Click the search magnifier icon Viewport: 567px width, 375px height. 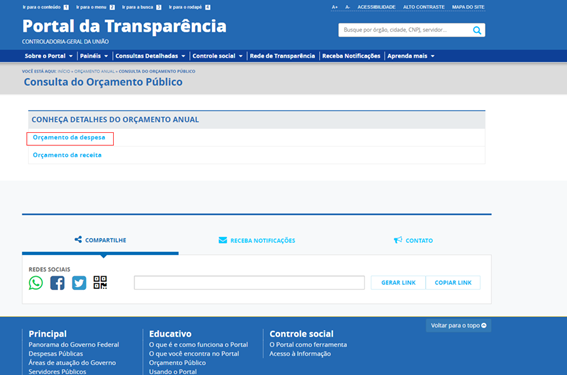[x=477, y=30]
